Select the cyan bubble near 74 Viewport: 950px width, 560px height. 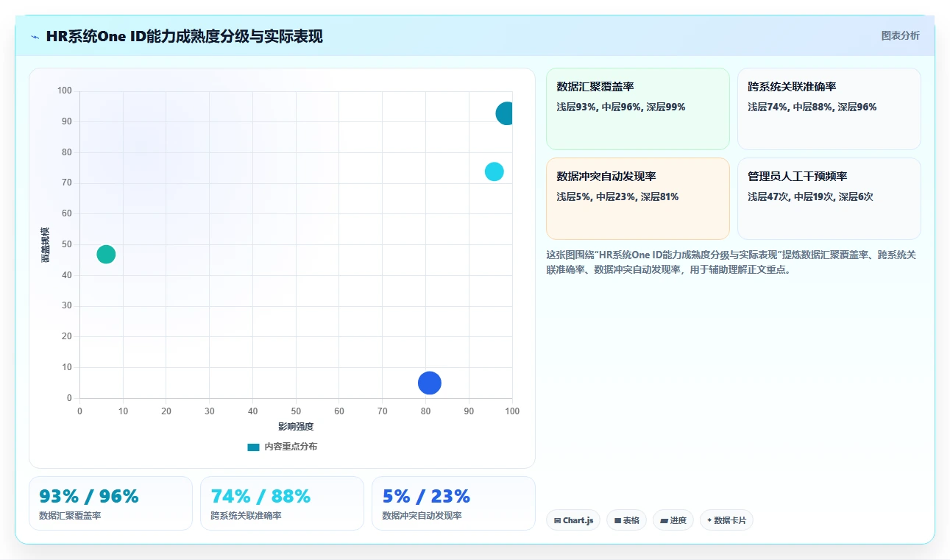tap(495, 171)
